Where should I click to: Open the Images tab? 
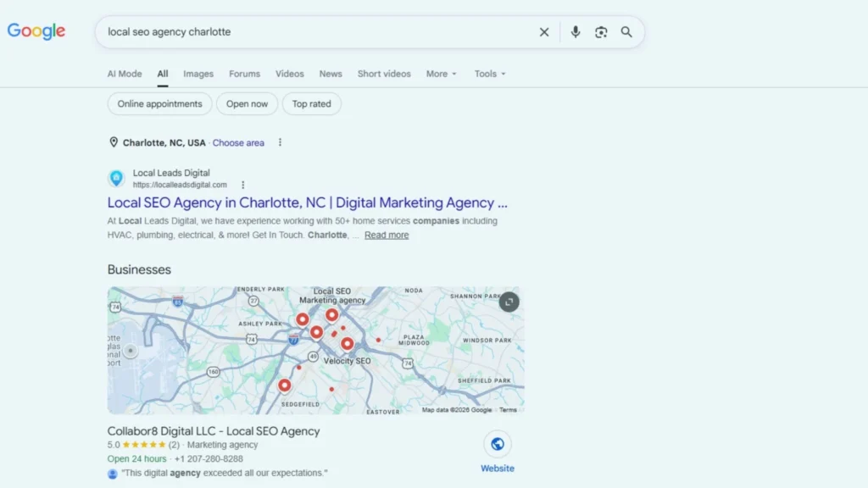click(x=198, y=74)
